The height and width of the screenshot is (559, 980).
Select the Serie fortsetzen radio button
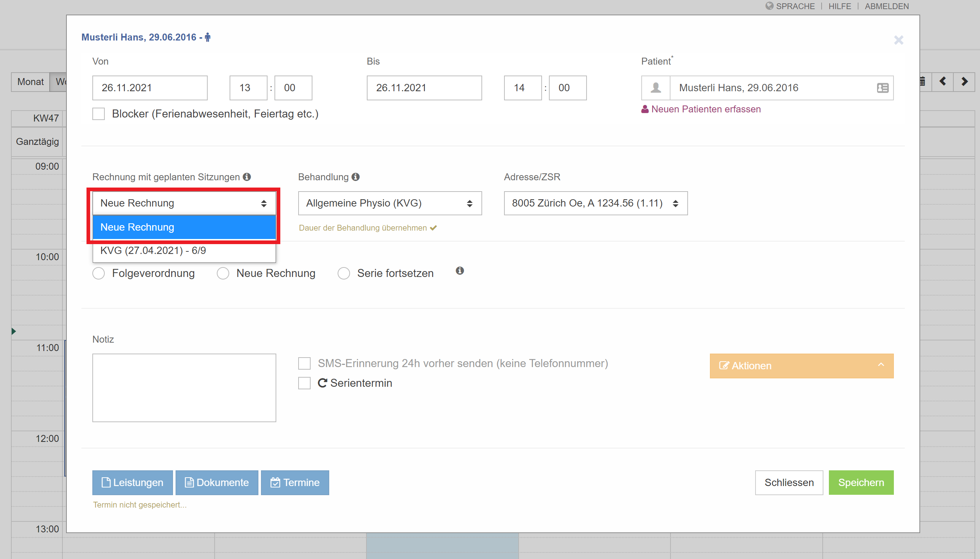(x=344, y=273)
